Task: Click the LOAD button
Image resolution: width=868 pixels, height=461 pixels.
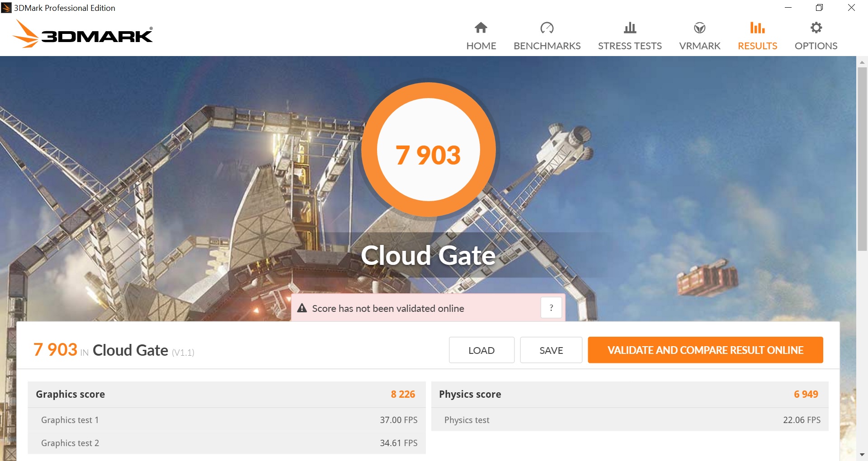Action: click(x=481, y=350)
